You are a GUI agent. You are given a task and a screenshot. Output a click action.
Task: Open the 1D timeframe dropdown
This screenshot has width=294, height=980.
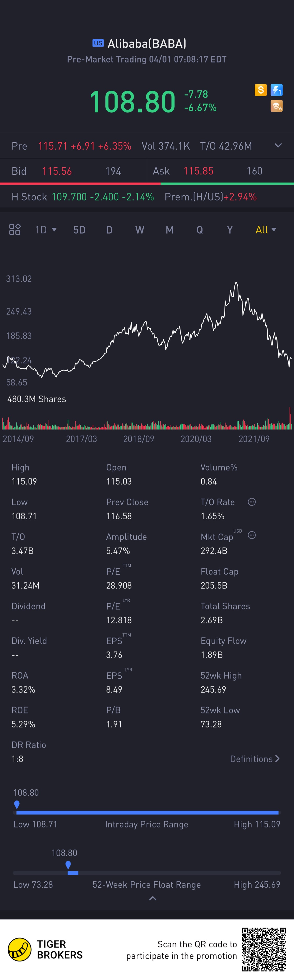click(x=46, y=230)
